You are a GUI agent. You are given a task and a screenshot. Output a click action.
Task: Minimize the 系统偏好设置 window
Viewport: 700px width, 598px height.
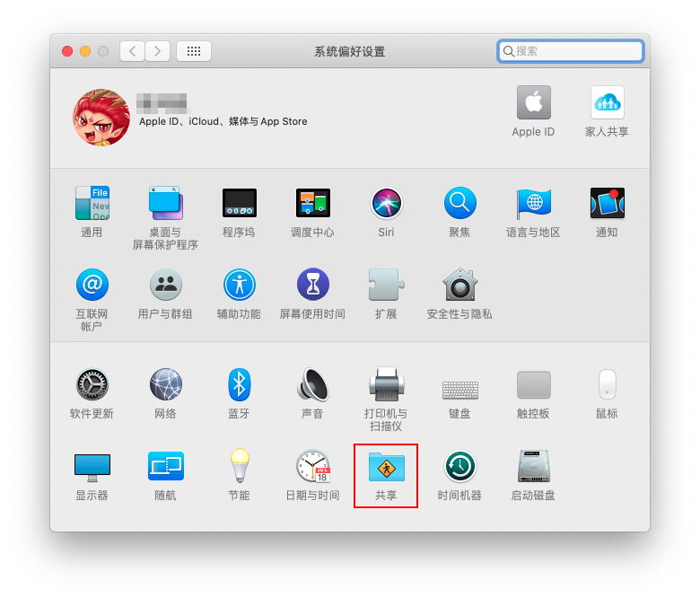85,51
